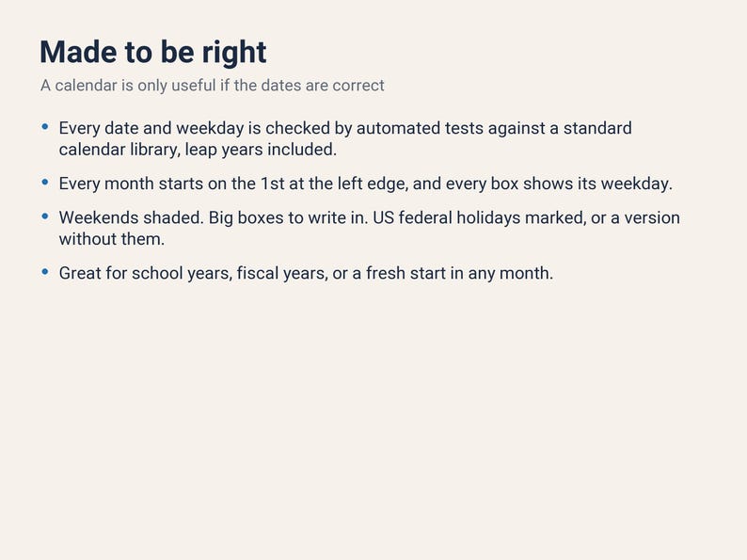Click the third blue bullet point

pyautogui.click(x=45, y=216)
